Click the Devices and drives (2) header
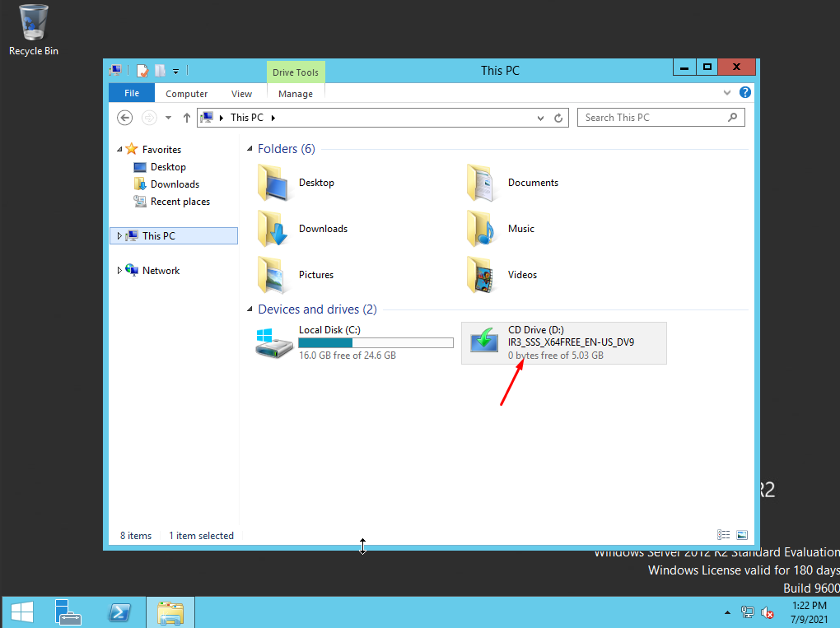Screen dimensions: 840x628 pyautogui.click(x=317, y=309)
